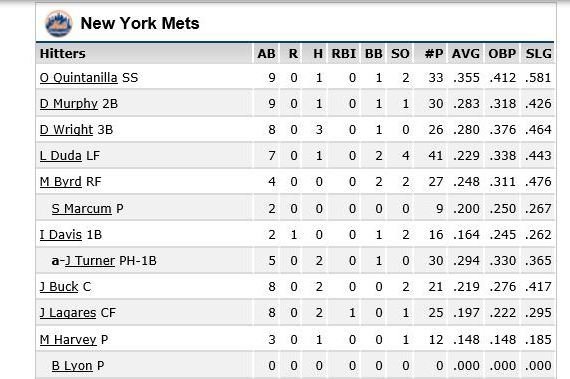Open D Murphy player page
570x379 pixels.
pos(69,104)
